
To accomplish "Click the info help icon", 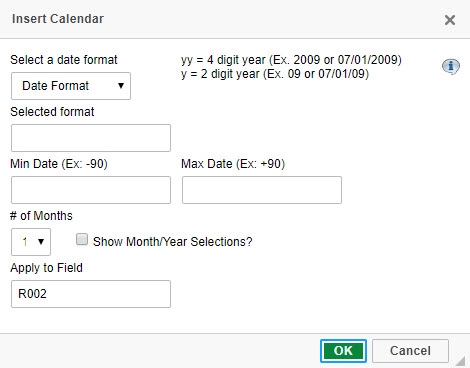I will pyautogui.click(x=451, y=67).
